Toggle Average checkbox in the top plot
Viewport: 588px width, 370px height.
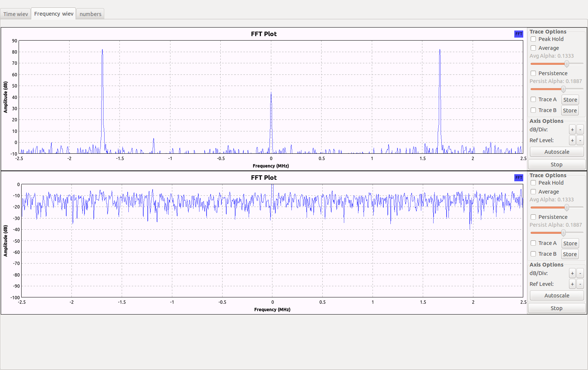click(533, 48)
